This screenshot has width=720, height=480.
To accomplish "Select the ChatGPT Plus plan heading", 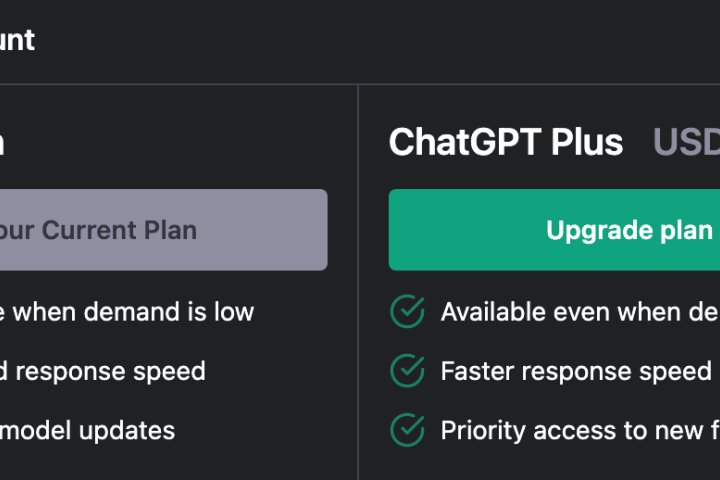I will click(x=505, y=143).
